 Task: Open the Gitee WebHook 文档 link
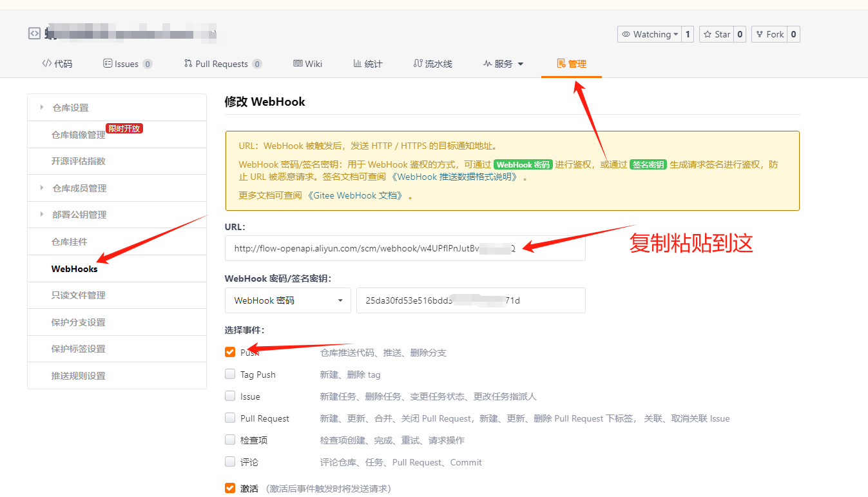pos(355,195)
